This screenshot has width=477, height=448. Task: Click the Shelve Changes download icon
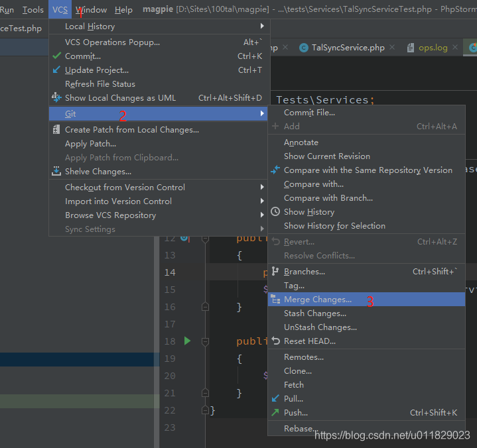coord(56,171)
